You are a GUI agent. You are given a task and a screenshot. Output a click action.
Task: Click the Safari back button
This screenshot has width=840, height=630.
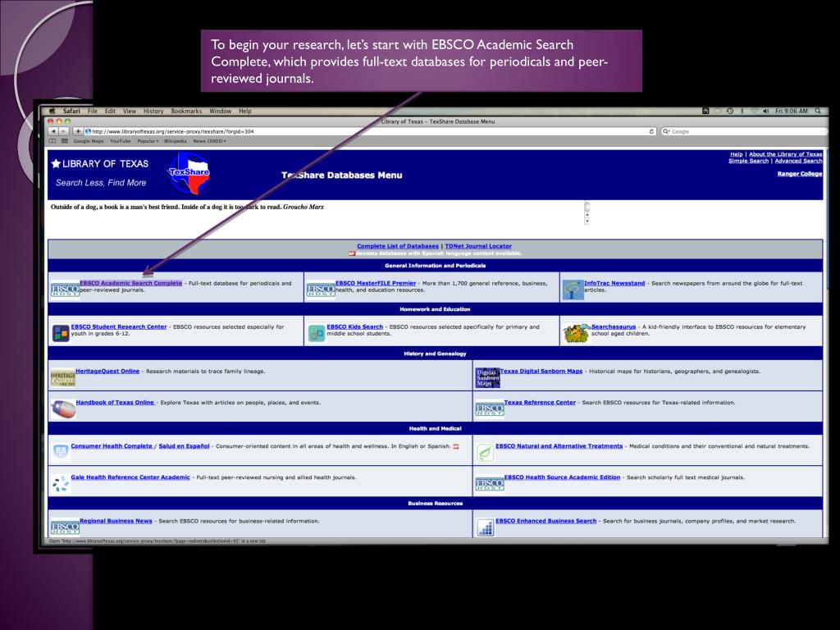click(53, 131)
